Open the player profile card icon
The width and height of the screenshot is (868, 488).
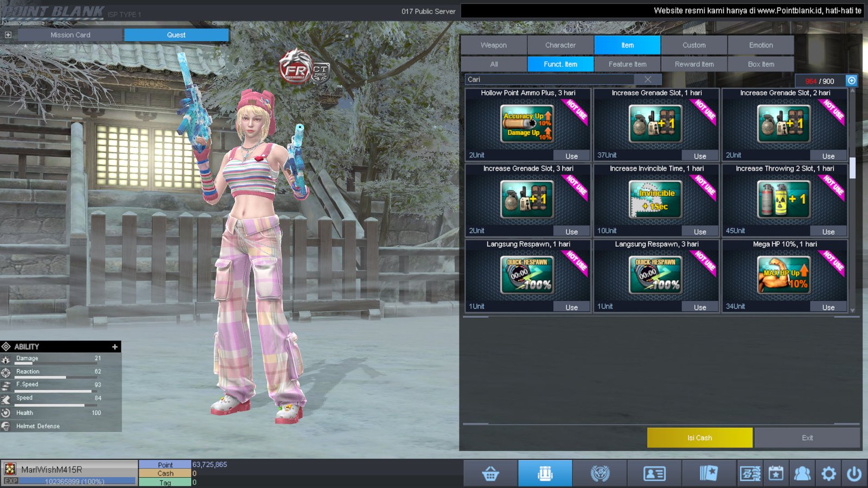click(x=654, y=474)
